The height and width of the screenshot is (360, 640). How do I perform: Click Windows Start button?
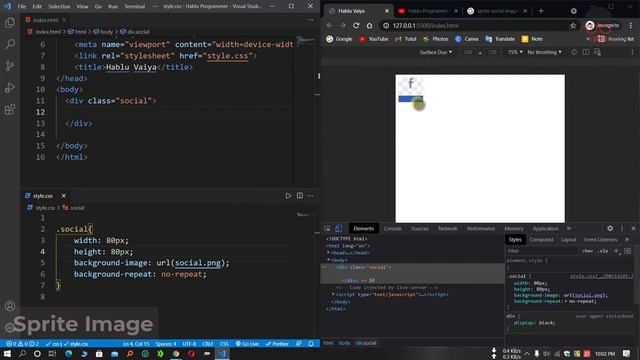click(7, 353)
